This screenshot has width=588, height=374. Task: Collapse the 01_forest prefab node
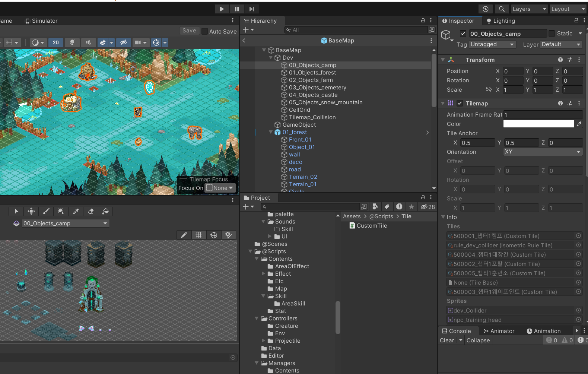click(271, 132)
